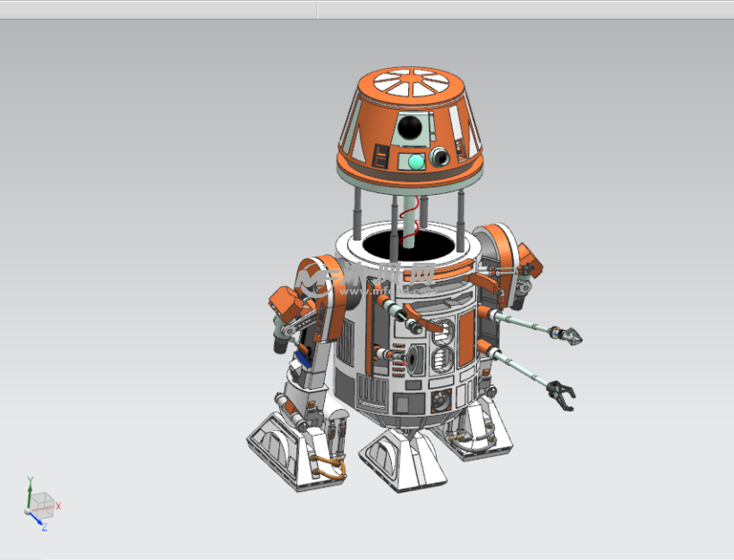The height and width of the screenshot is (560, 734).
Task: Select the robot's center front foot
Action: click(403, 460)
